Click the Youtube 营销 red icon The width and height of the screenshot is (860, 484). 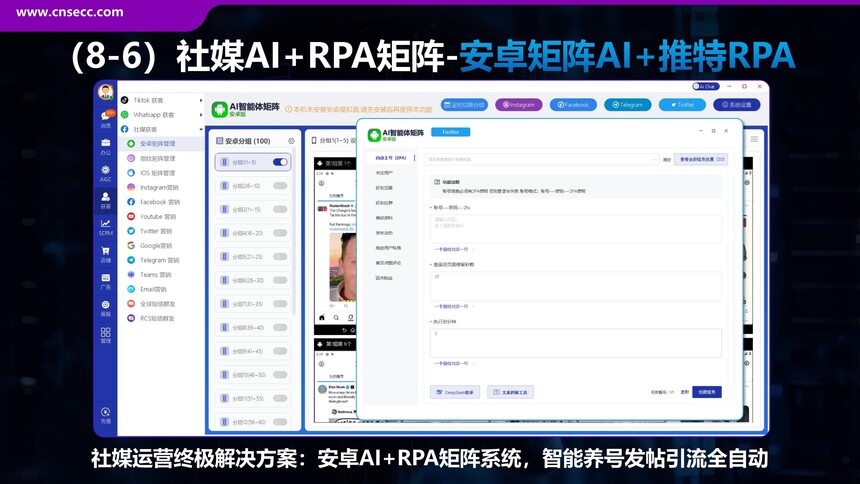131,216
